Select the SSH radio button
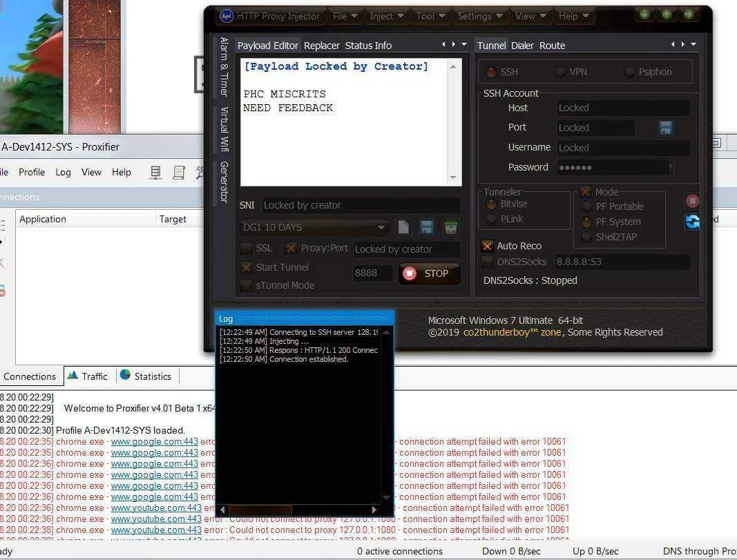The image size is (737, 560). (490, 72)
